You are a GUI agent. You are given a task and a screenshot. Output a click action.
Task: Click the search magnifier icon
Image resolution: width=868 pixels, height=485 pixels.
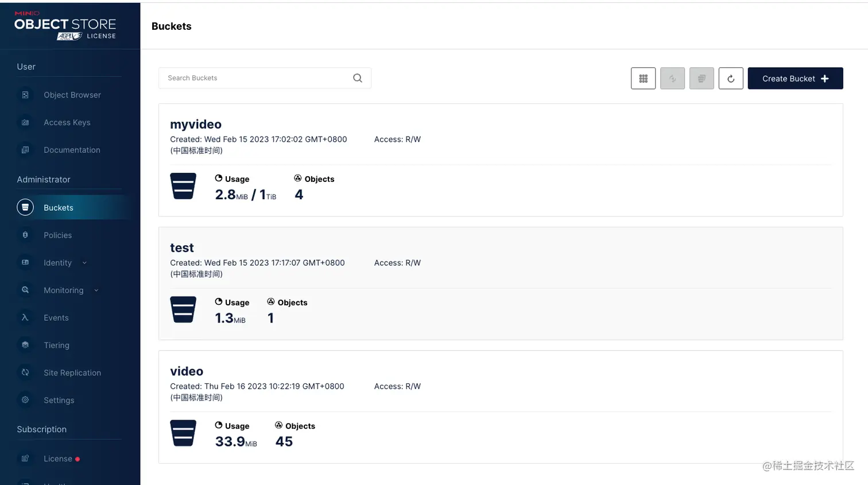tap(358, 78)
